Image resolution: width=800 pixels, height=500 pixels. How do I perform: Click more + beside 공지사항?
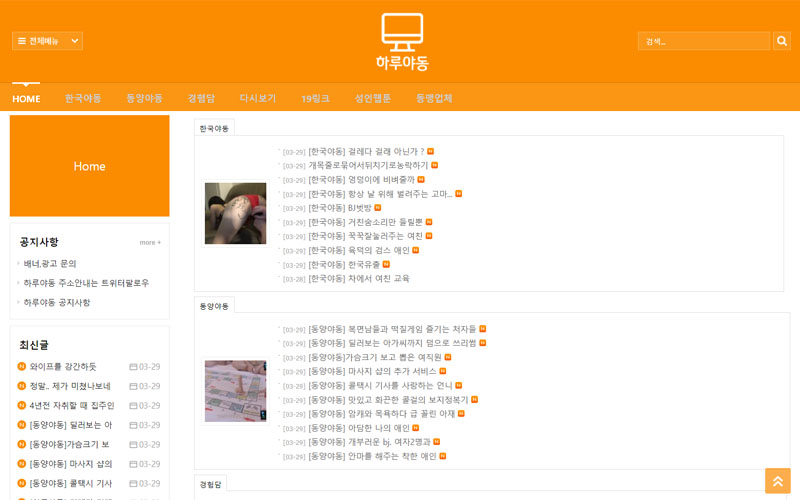(x=150, y=242)
